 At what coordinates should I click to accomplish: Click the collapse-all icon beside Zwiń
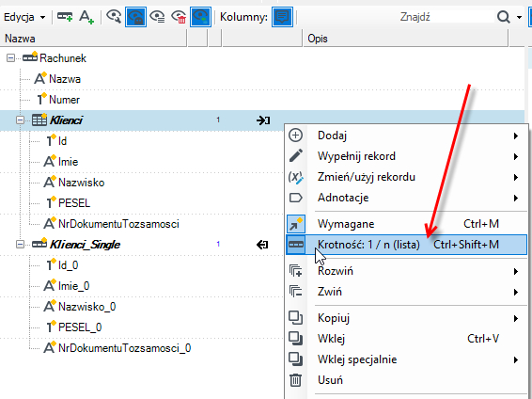click(x=295, y=292)
